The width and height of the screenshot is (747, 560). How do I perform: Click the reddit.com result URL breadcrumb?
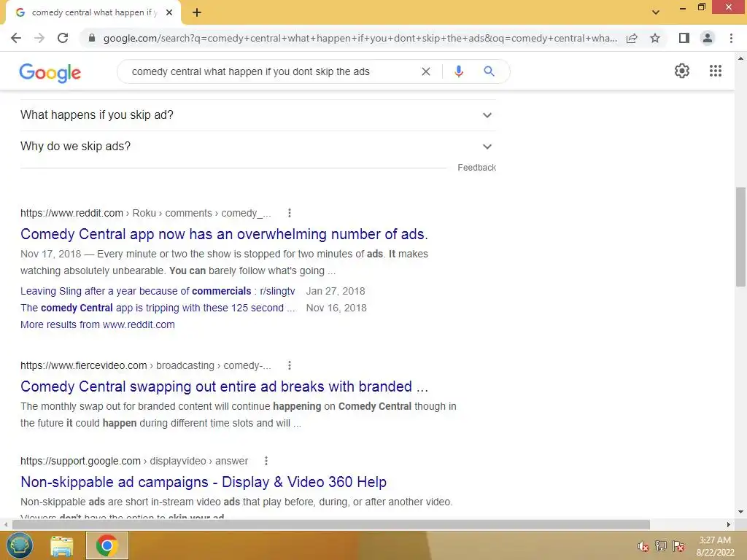145,213
